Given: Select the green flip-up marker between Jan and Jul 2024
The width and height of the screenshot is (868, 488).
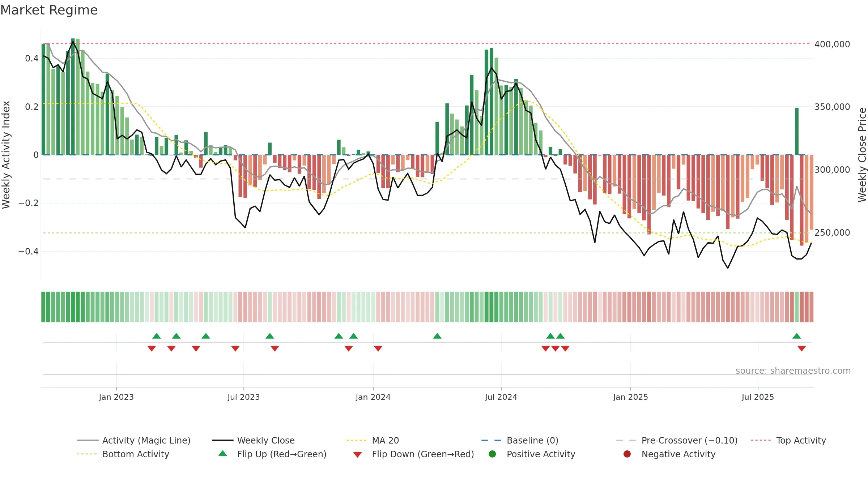Looking at the screenshot, I should (437, 336).
